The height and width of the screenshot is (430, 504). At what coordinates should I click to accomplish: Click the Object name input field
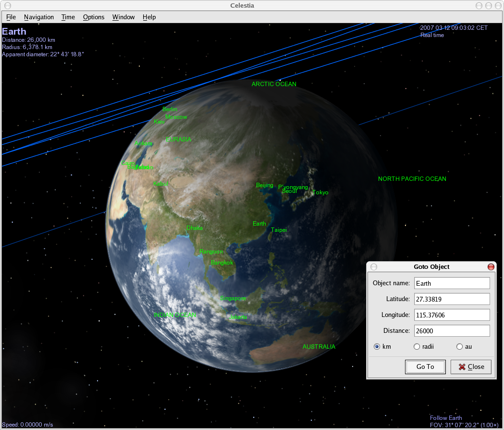(452, 283)
